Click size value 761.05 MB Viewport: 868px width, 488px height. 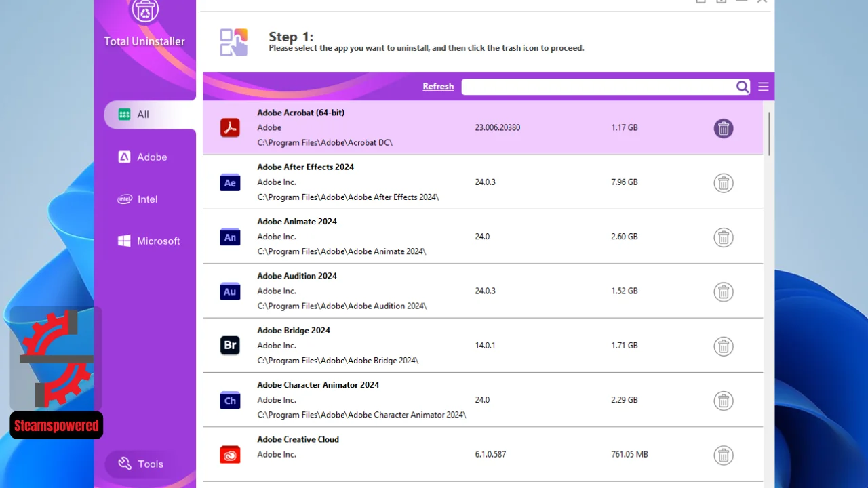point(629,454)
